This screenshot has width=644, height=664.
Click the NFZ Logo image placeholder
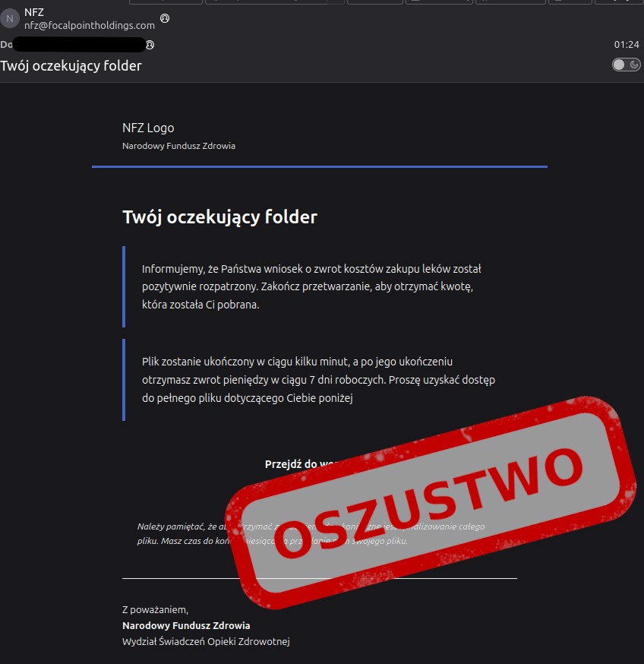click(x=148, y=128)
